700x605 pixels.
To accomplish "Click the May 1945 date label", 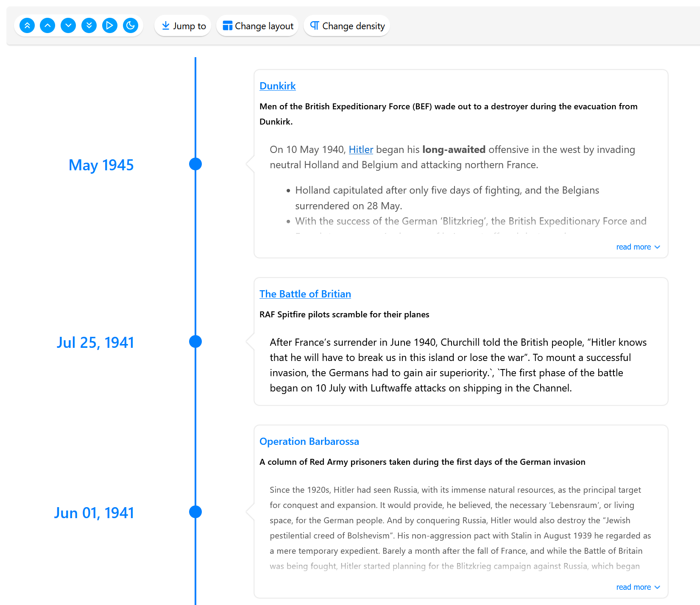I will click(x=101, y=165).
